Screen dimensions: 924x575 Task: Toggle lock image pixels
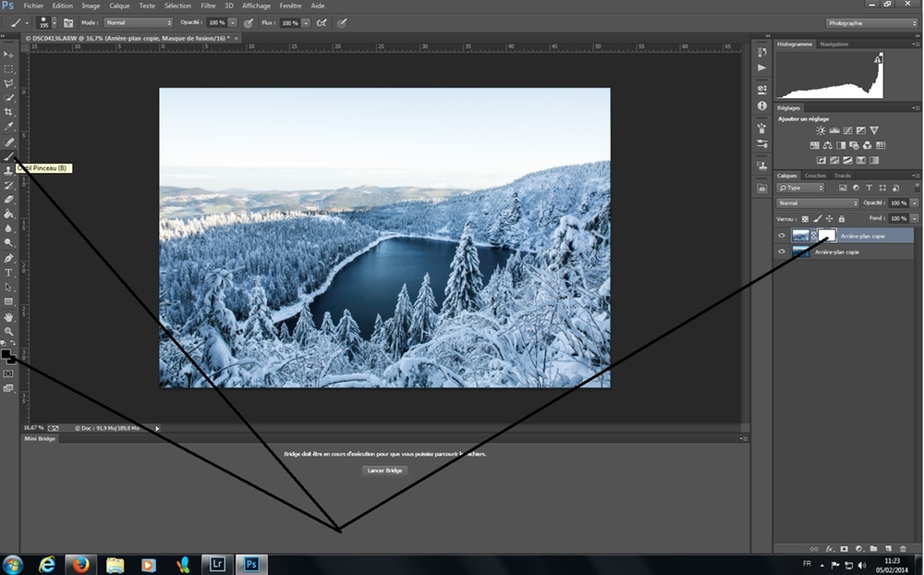click(x=818, y=219)
